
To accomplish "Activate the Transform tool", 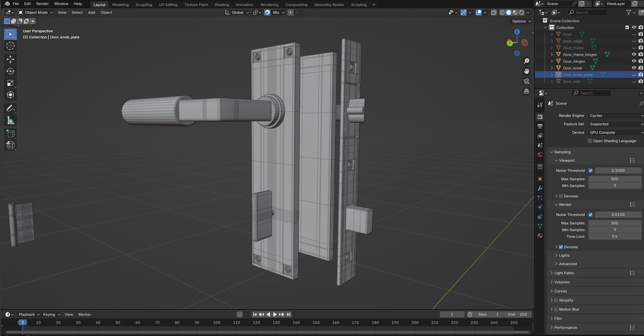I will click(x=10, y=95).
